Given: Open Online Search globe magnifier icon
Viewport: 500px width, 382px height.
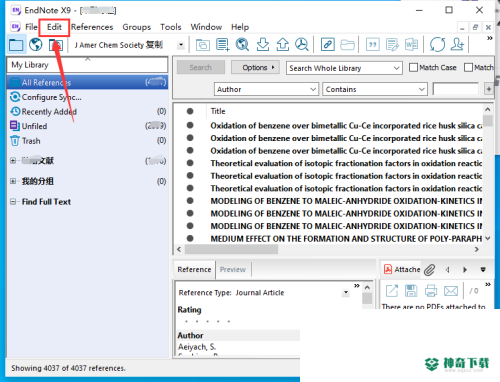Looking at the screenshot, I should click(242, 44).
